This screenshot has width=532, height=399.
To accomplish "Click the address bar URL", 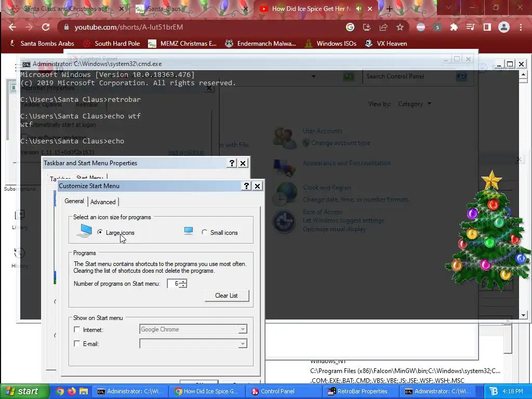I will tap(129, 27).
